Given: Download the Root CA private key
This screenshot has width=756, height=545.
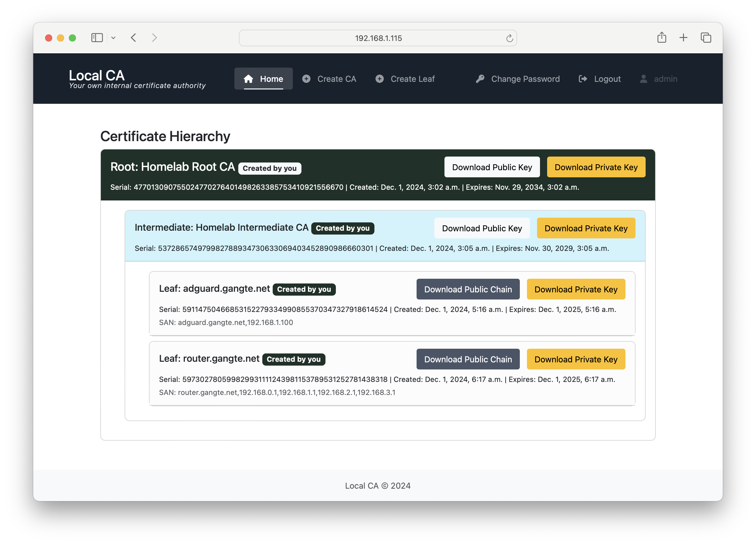Looking at the screenshot, I should click(x=596, y=167).
